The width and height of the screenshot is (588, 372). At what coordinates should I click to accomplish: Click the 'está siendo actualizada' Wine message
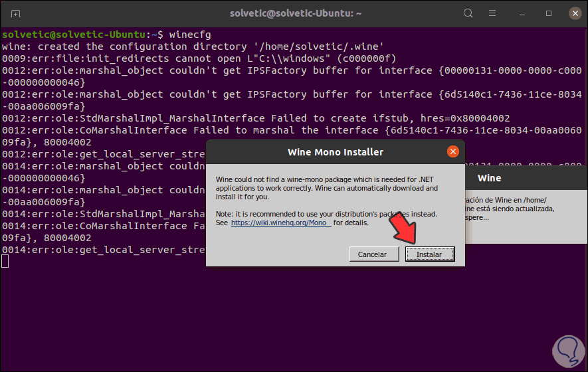coord(510,209)
